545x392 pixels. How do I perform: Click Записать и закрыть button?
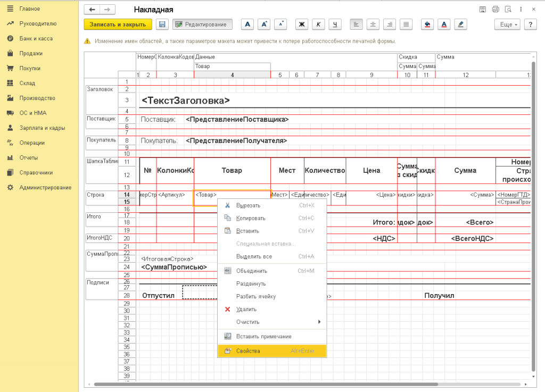click(x=118, y=24)
